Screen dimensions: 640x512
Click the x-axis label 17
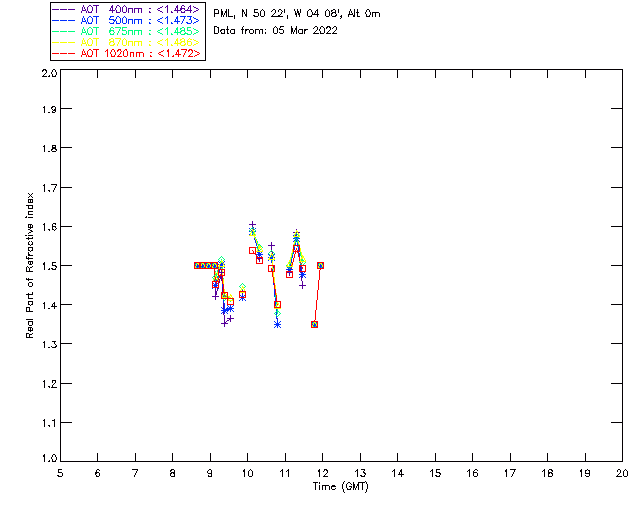coord(510,473)
